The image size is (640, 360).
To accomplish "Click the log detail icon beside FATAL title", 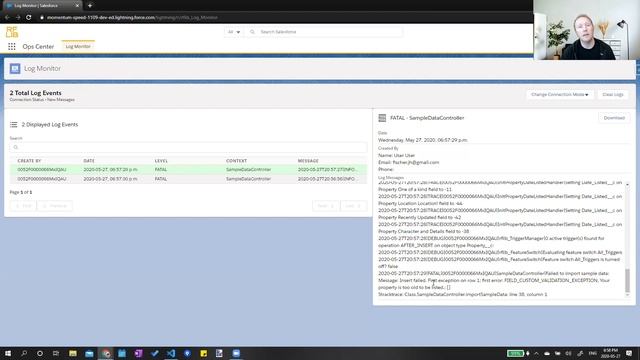I will pyautogui.click(x=382, y=118).
